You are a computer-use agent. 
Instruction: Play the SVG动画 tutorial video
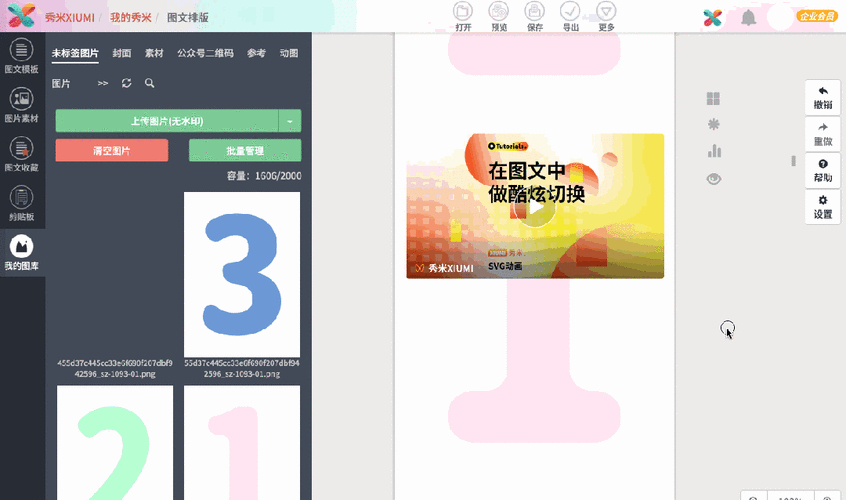point(536,206)
